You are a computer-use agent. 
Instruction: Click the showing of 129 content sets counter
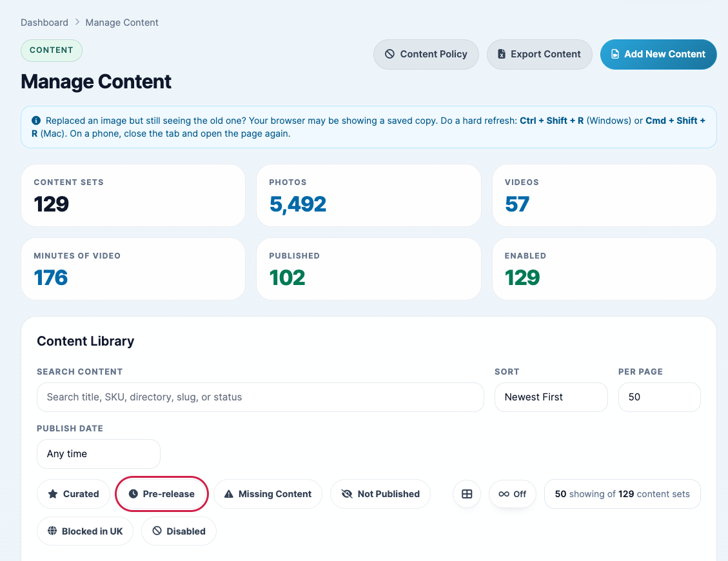point(622,494)
